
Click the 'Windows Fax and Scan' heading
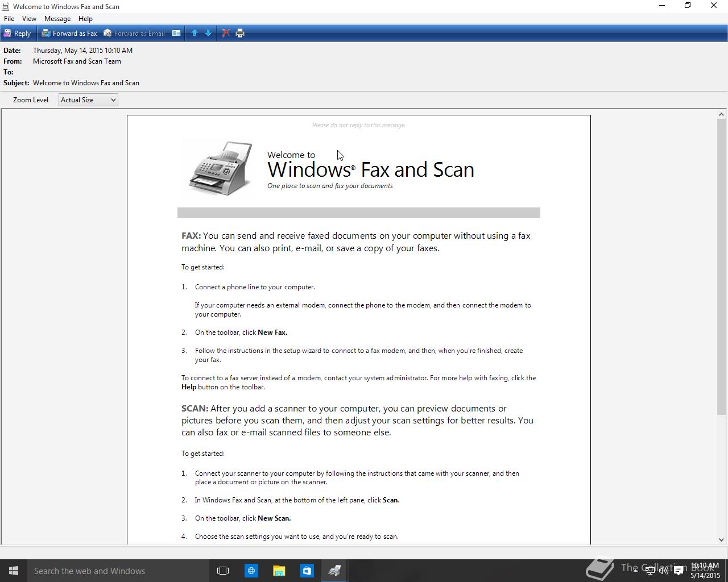371,169
